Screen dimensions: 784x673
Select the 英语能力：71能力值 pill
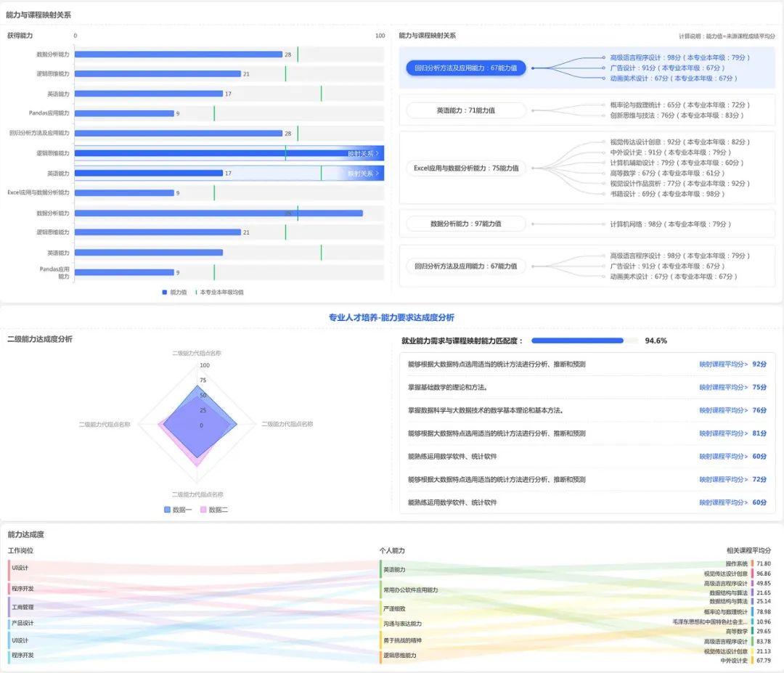(x=465, y=110)
